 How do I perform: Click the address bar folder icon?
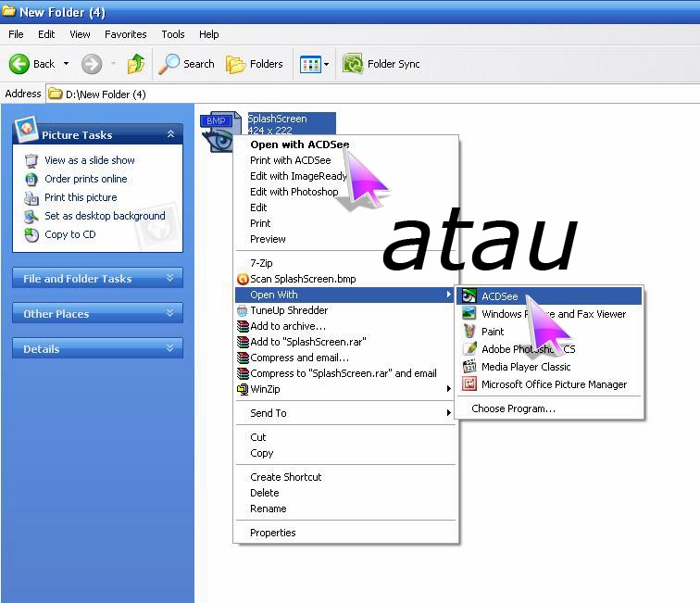pyautogui.click(x=56, y=94)
